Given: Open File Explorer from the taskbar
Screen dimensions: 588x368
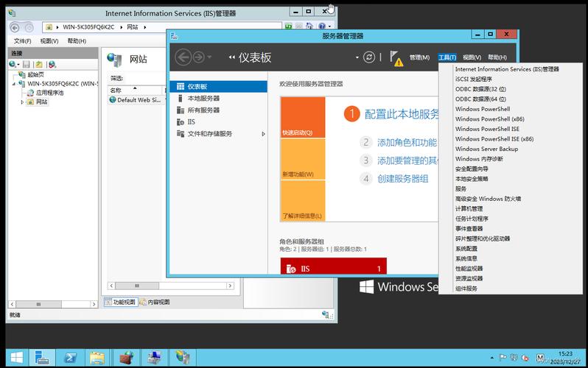Looking at the screenshot, I should (x=97, y=358).
